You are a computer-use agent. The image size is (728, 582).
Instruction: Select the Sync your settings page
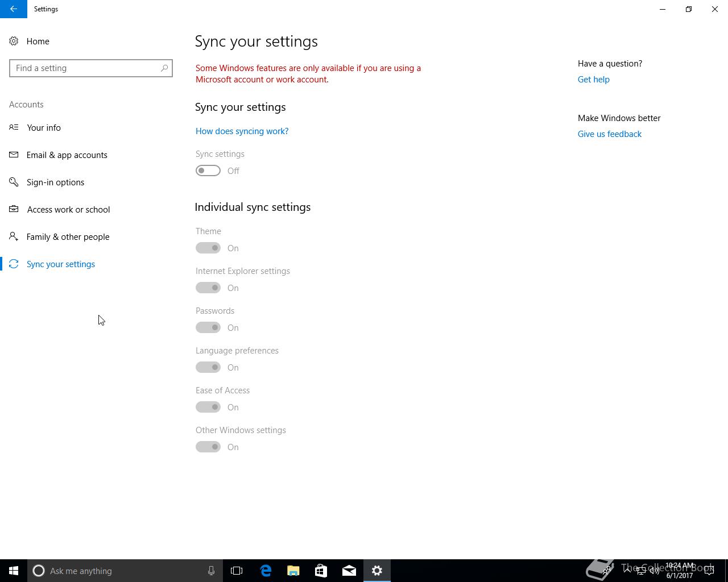coord(91,264)
